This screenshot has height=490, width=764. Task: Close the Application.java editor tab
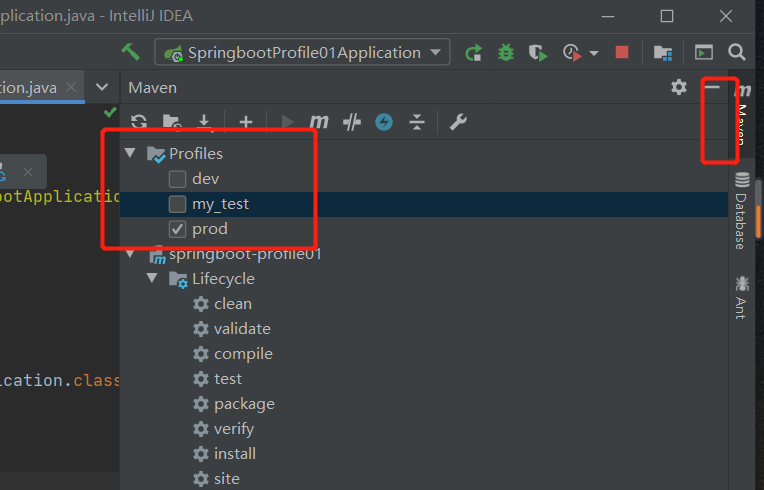click(71, 87)
